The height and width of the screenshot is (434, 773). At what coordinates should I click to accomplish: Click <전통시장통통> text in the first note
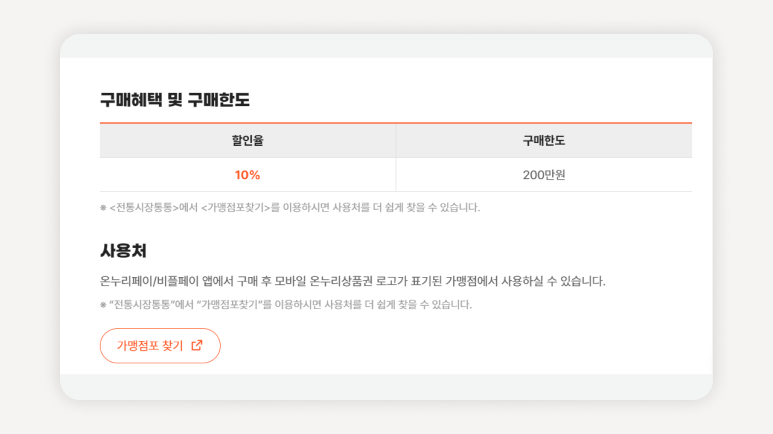tap(144, 208)
